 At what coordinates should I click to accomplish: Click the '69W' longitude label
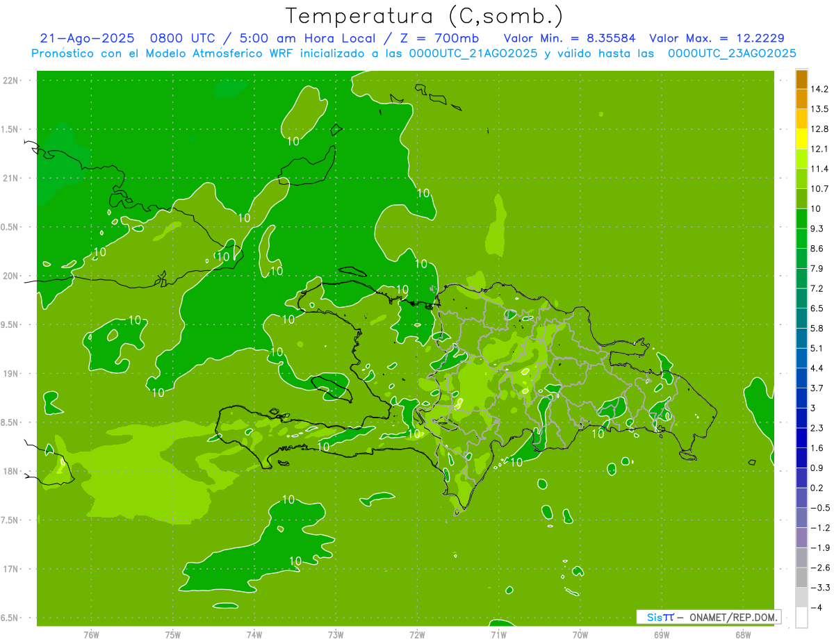click(662, 635)
